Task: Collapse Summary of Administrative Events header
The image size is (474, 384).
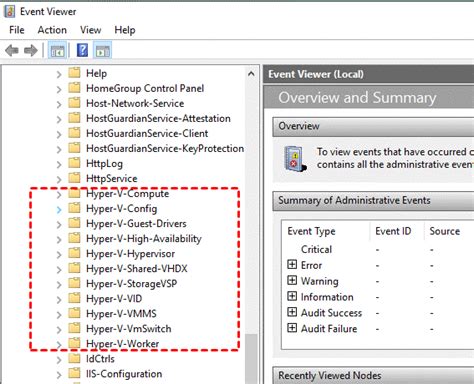Action: pyautogui.click(x=373, y=201)
